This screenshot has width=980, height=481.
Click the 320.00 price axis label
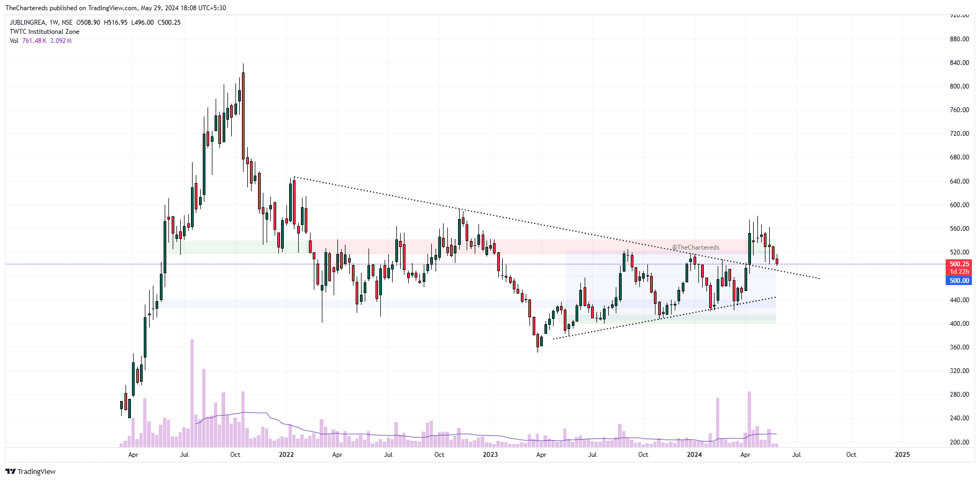tap(959, 371)
